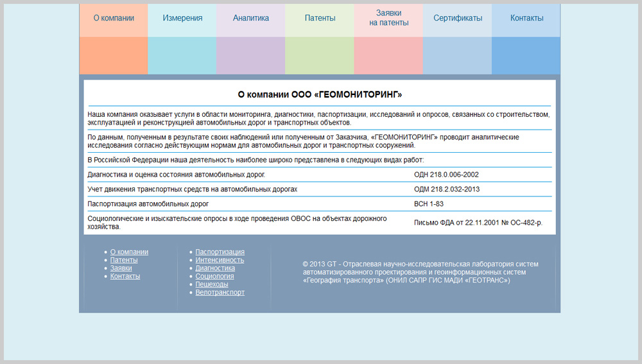Click the orange block under «О компании» tab

pos(114,55)
